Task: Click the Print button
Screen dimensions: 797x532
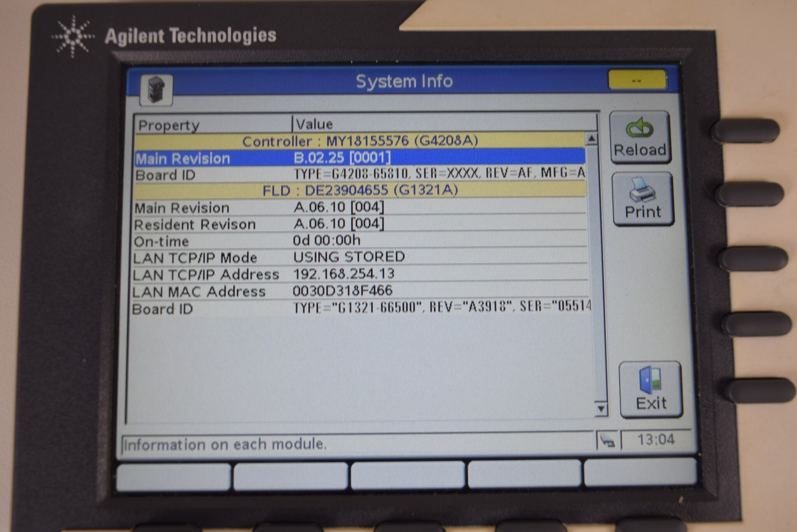Action: tap(643, 199)
